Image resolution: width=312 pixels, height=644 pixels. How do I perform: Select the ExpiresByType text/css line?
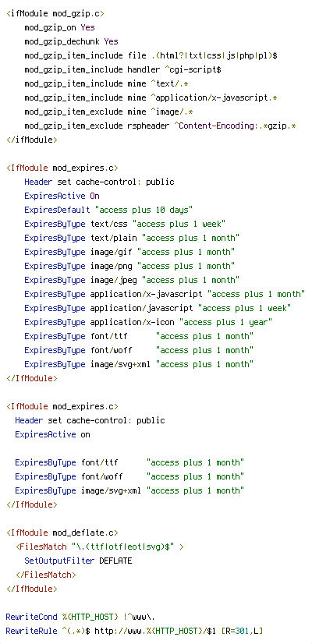pyautogui.click(x=125, y=224)
